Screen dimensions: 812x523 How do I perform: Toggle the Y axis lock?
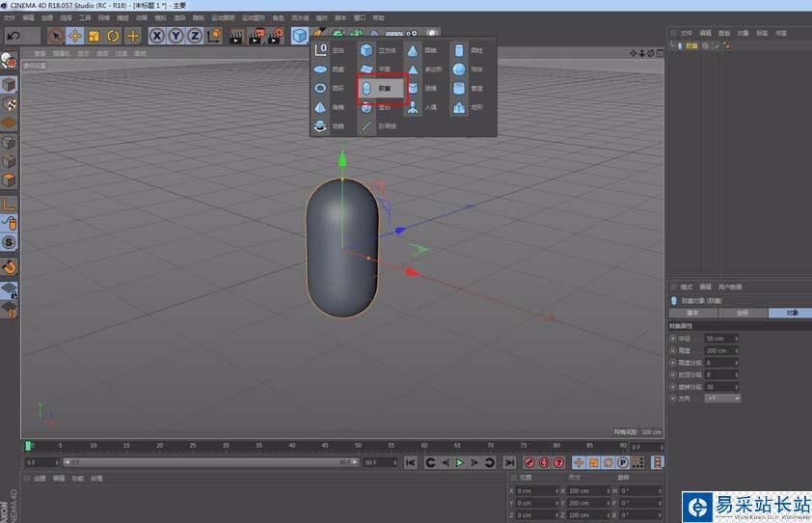176,36
